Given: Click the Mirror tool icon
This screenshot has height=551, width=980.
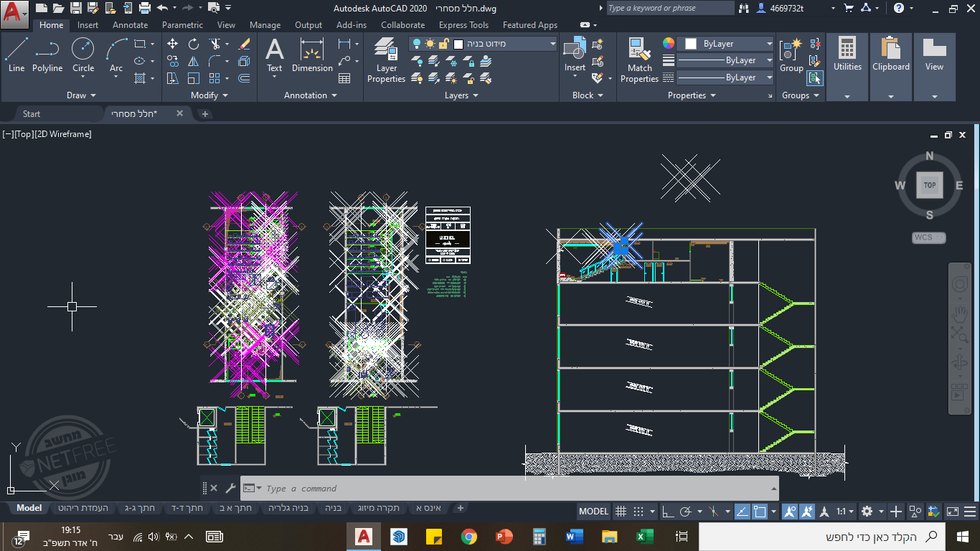Looking at the screenshot, I should pos(194,61).
